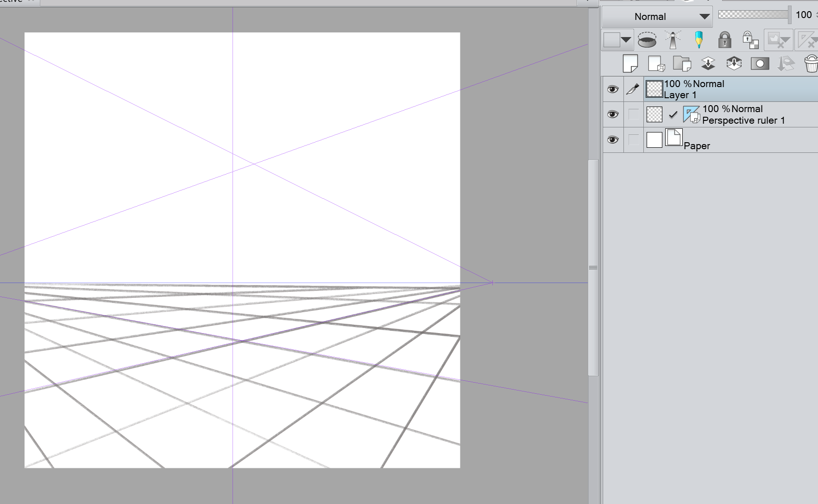Set as draft layer with pencil icon
This screenshot has width=818, height=504.
[x=699, y=40]
